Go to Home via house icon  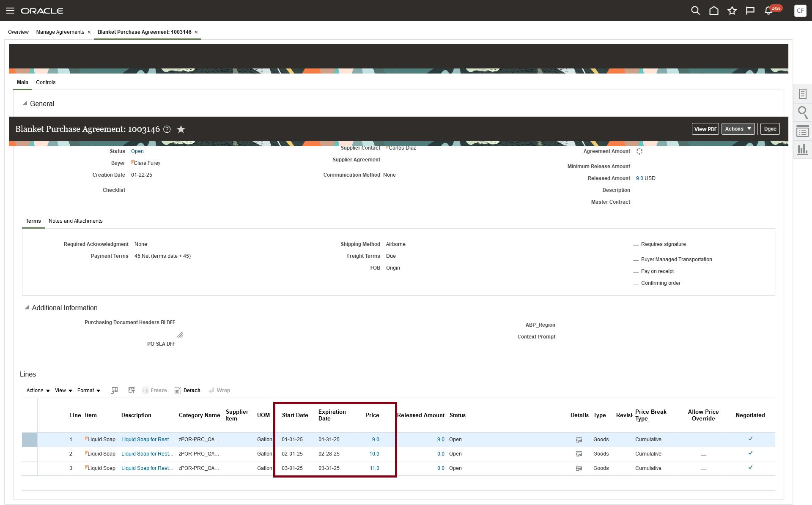coord(714,11)
